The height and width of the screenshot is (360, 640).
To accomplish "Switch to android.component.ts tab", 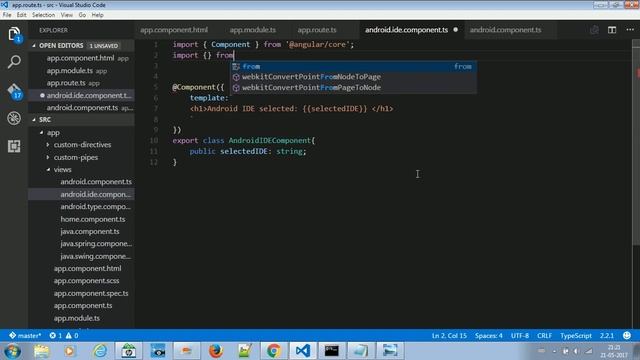I will [505, 30].
